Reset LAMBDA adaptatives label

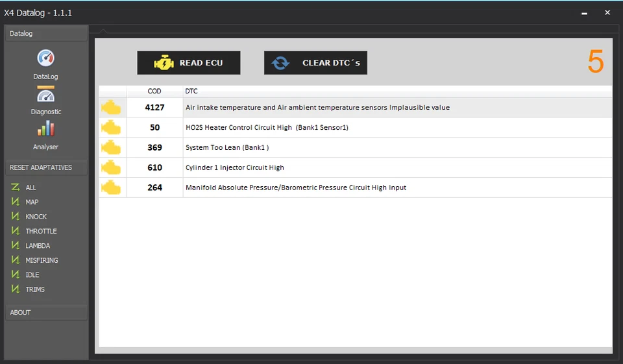pyautogui.click(x=38, y=245)
